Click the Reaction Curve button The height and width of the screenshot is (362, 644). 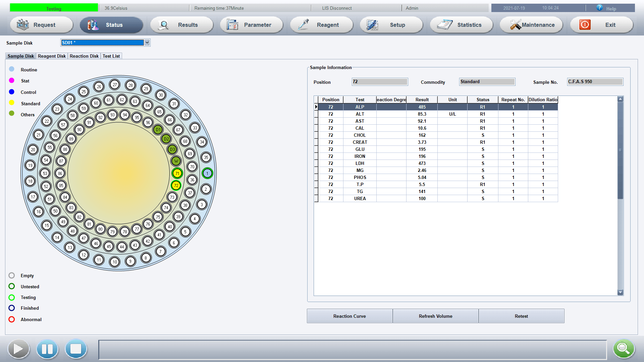click(x=350, y=316)
